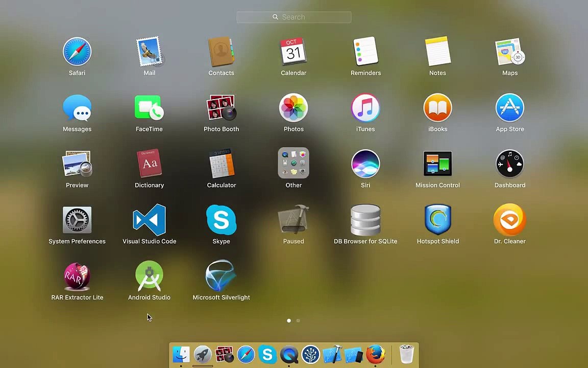588x368 pixels.
Task: Open SourceTree from the Dock
Action: pos(310,355)
